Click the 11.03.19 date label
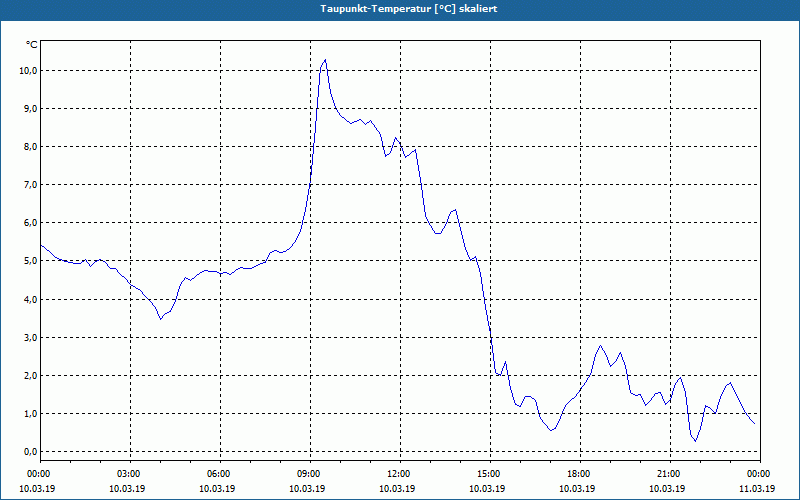Screen dimensions: 800x500 pos(757,489)
